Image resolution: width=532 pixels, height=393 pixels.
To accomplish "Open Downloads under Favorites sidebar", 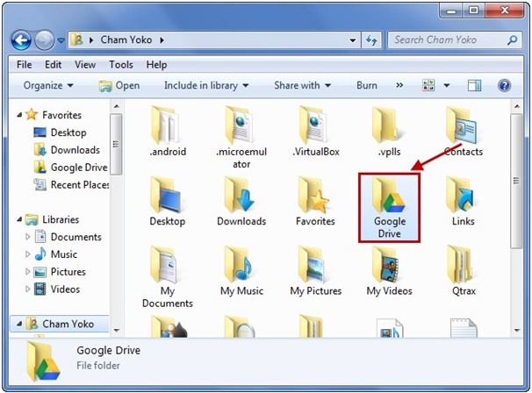I will (x=67, y=150).
